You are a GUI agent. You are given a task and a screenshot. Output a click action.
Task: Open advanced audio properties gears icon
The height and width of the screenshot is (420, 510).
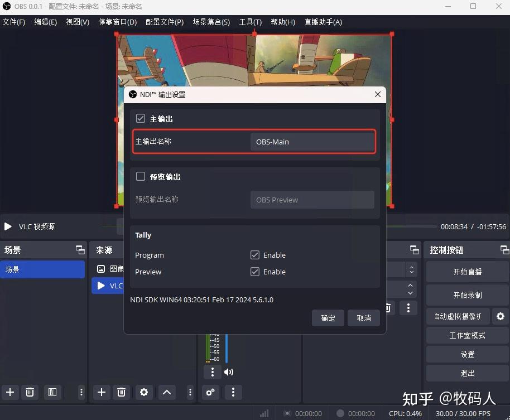click(x=210, y=393)
